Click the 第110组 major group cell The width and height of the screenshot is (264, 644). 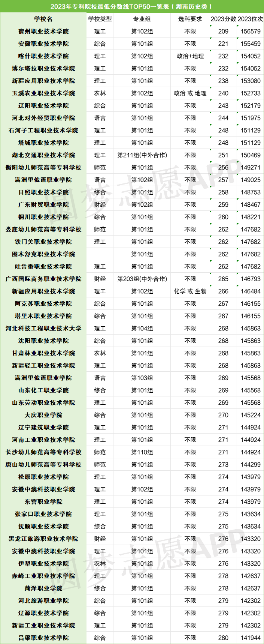142,452
